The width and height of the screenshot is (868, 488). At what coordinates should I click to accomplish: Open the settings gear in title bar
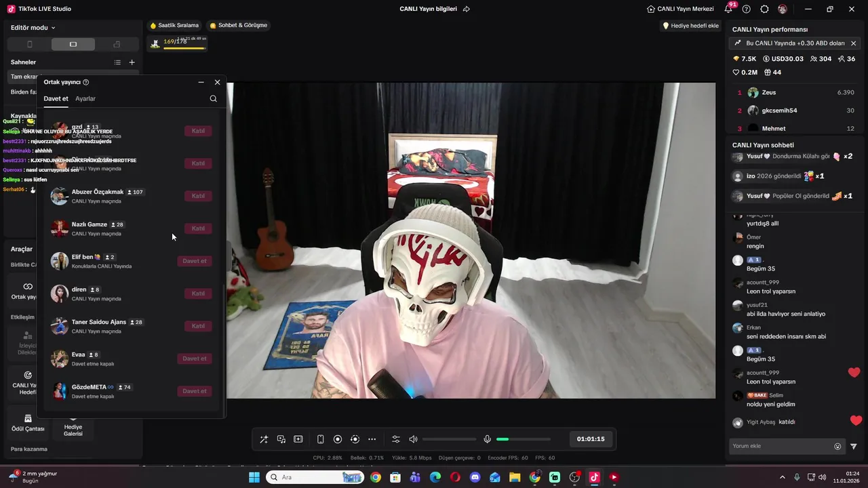point(764,9)
